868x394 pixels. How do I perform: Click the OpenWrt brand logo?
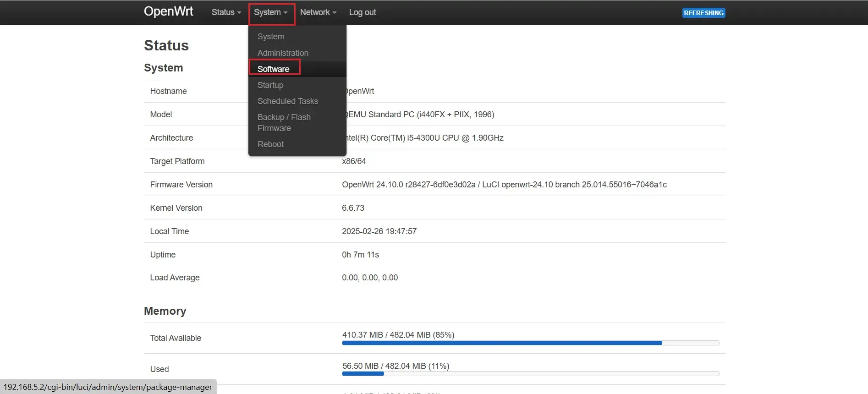click(x=168, y=11)
